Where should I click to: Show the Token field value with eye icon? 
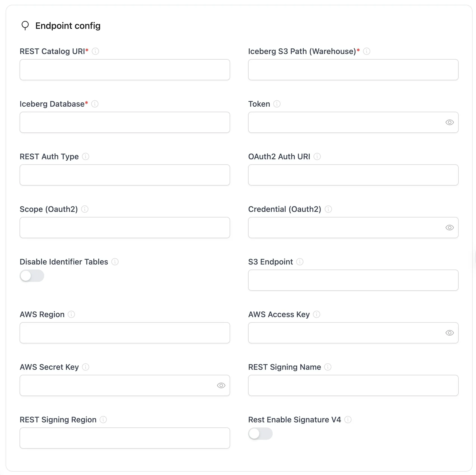tap(449, 122)
